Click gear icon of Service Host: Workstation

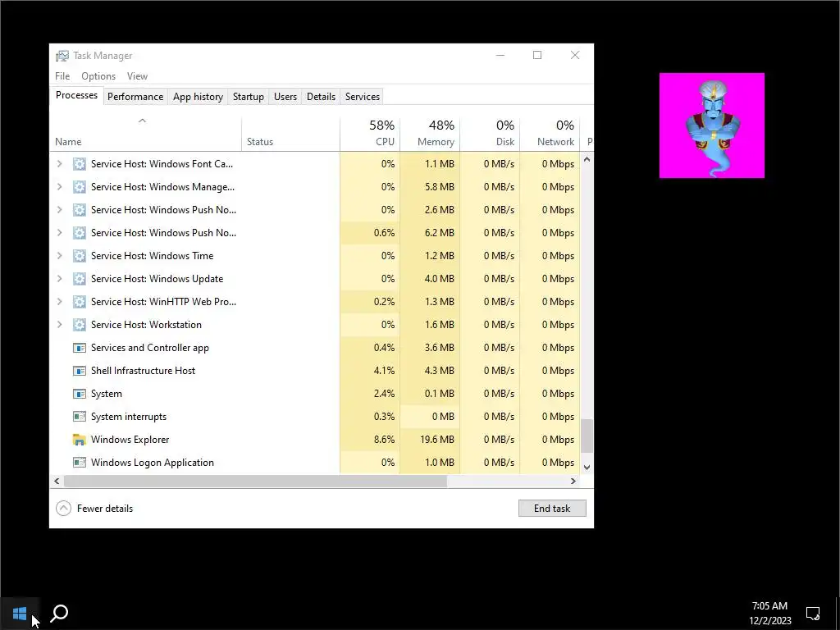[x=80, y=325]
